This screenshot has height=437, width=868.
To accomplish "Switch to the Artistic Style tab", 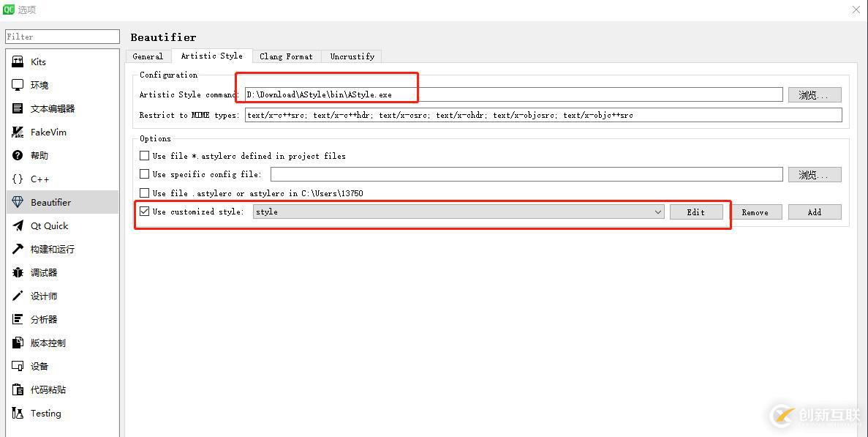I will [x=211, y=56].
